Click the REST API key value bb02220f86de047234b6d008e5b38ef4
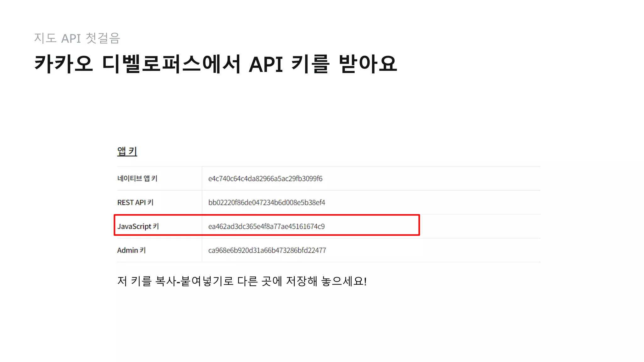This screenshot has width=644, height=362. point(267,202)
